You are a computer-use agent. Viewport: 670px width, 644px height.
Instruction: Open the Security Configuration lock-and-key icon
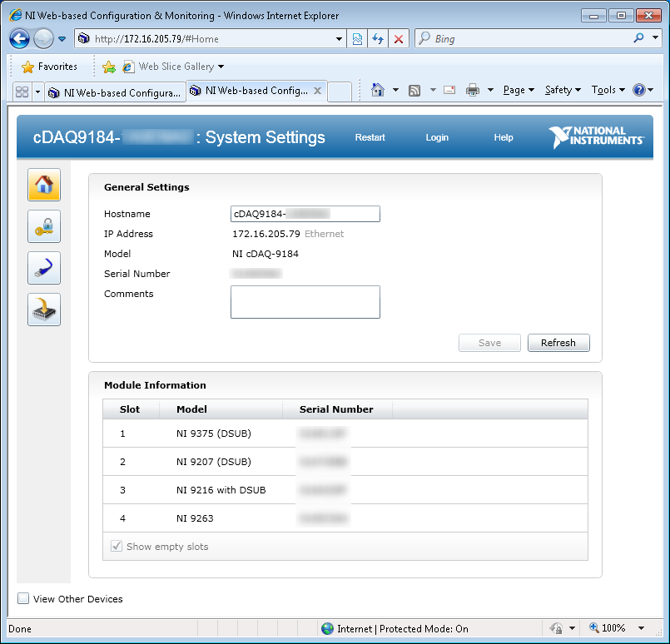[x=44, y=226]
